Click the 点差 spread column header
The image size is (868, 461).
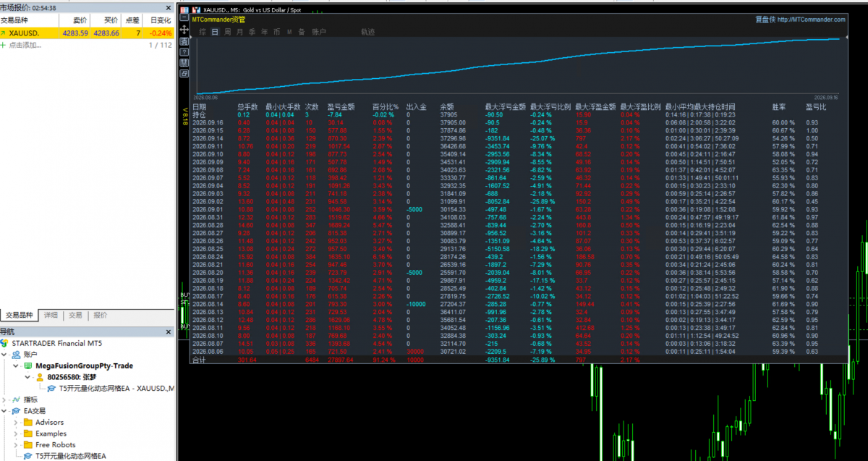coord(132,20)
